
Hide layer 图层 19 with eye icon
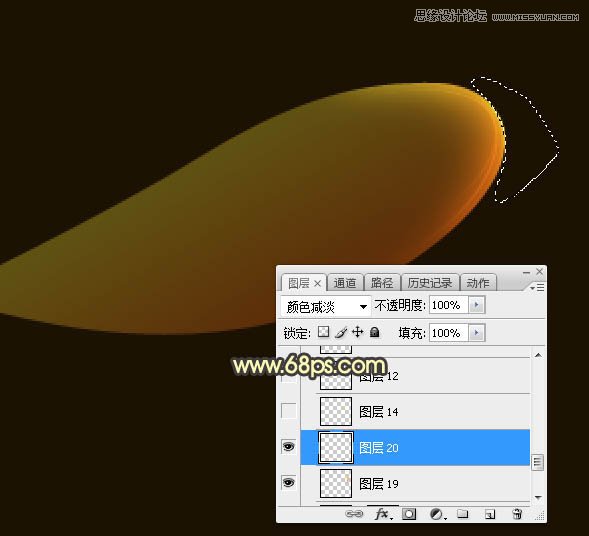coord(288,482)
